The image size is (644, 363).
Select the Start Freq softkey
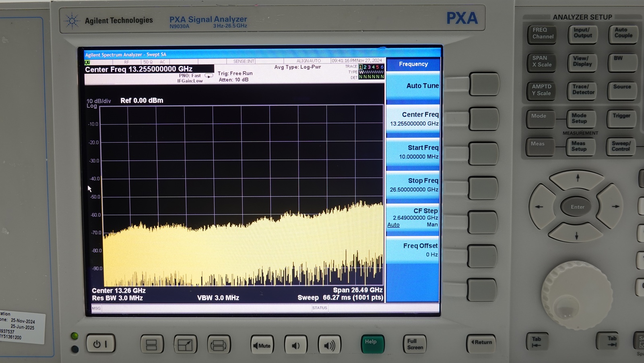tap(413, 152)
